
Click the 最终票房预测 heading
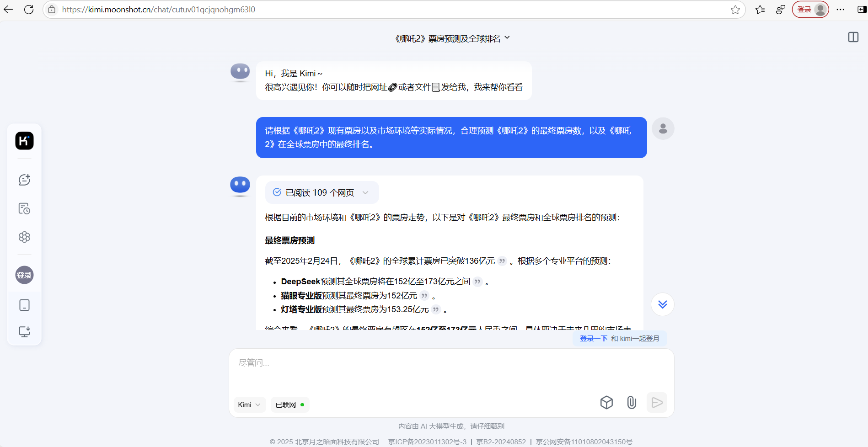click(290, 240)
